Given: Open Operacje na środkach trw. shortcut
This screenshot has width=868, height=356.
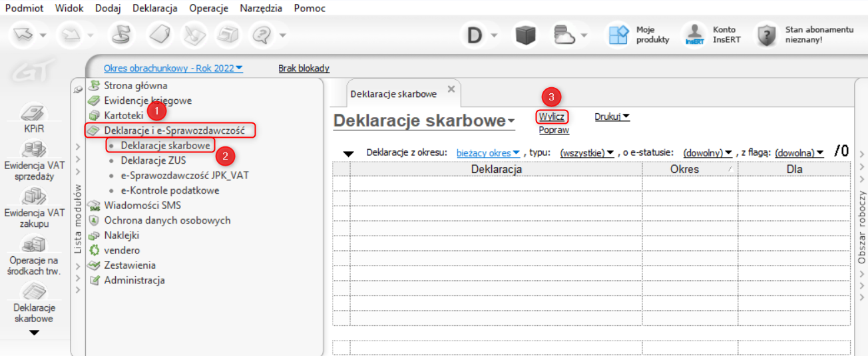Looking at the screenshot, I should point(34,256).
